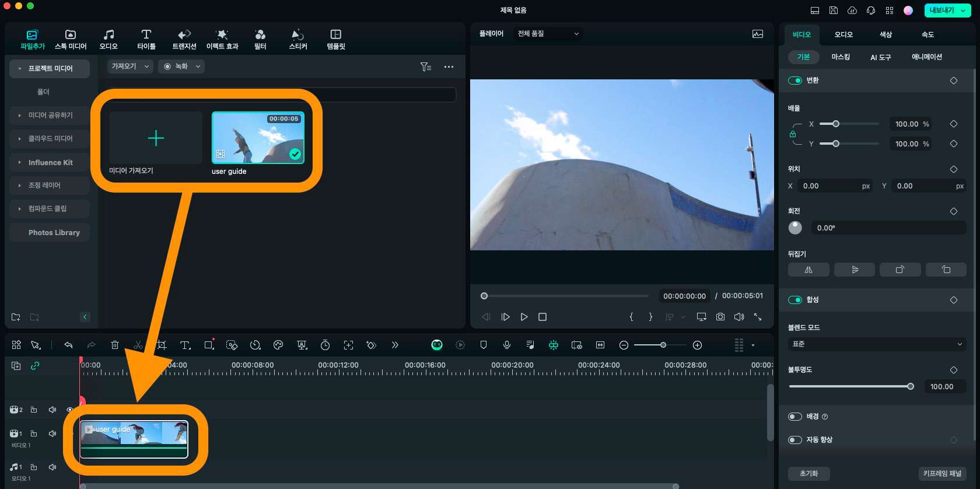Open the Audio (오디오) toolbar tab

108,40
